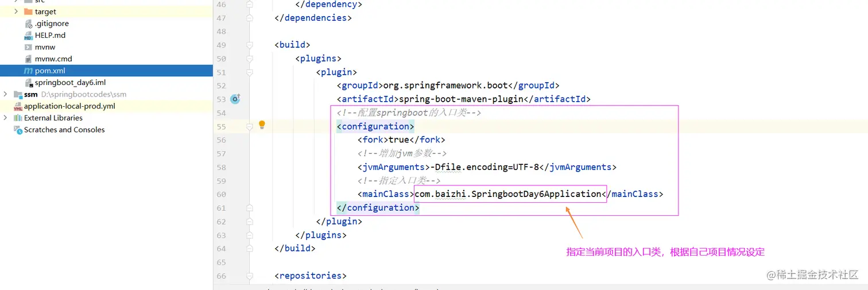Viewport: 868px width, 290px height.
Task: Click the Scratches and Consoles icon
Action: coord(18,130)
